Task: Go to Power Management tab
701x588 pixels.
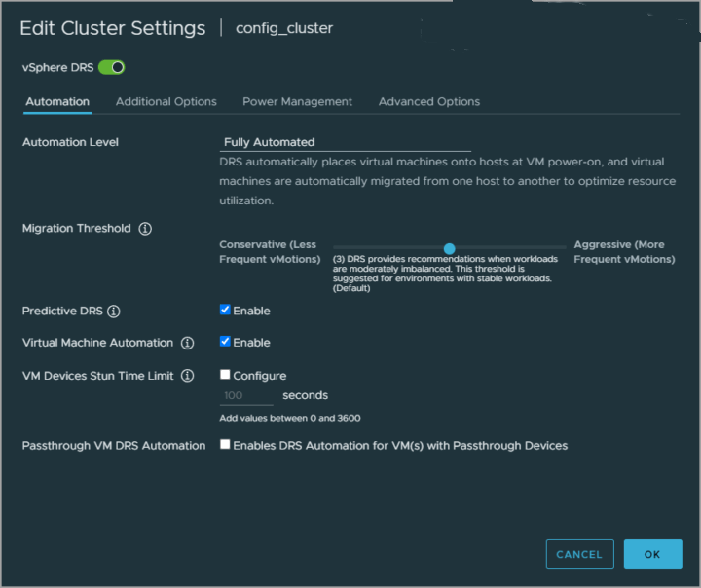Action: 297,102
